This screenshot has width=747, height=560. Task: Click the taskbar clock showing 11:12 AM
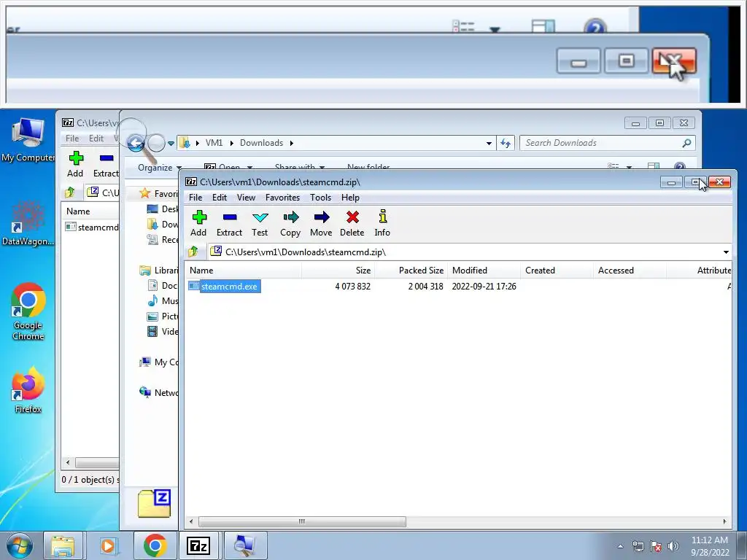pos(709,545)
